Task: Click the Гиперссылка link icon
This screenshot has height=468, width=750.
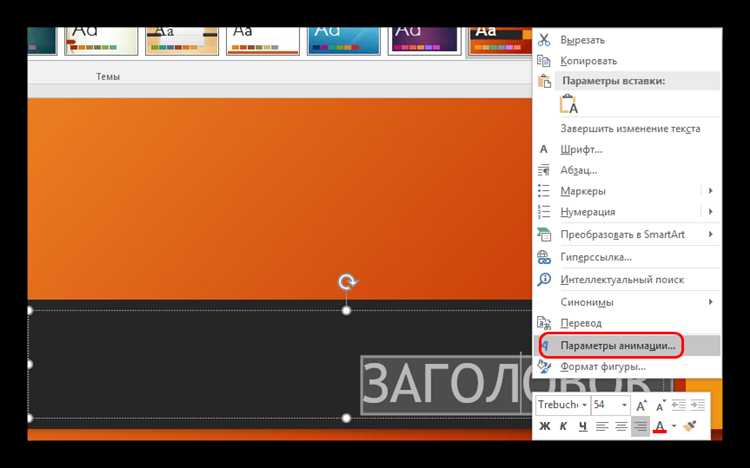Action: pyautogui.click(x=544, y=257)
